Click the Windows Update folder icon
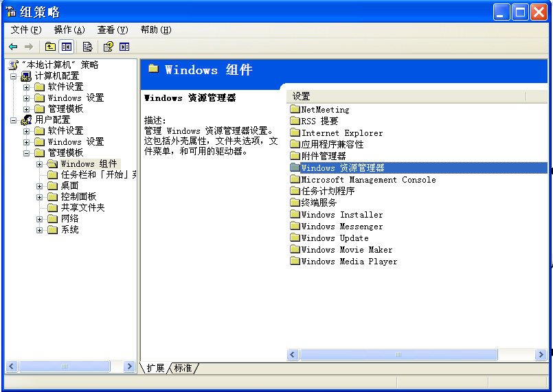 coord(295,238)
